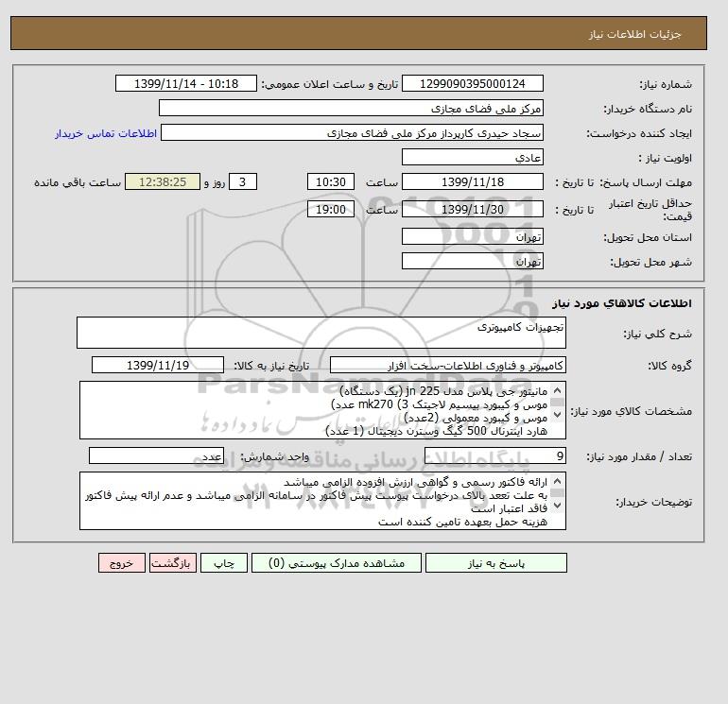Click the response time field 10:30

coord(331,182)
